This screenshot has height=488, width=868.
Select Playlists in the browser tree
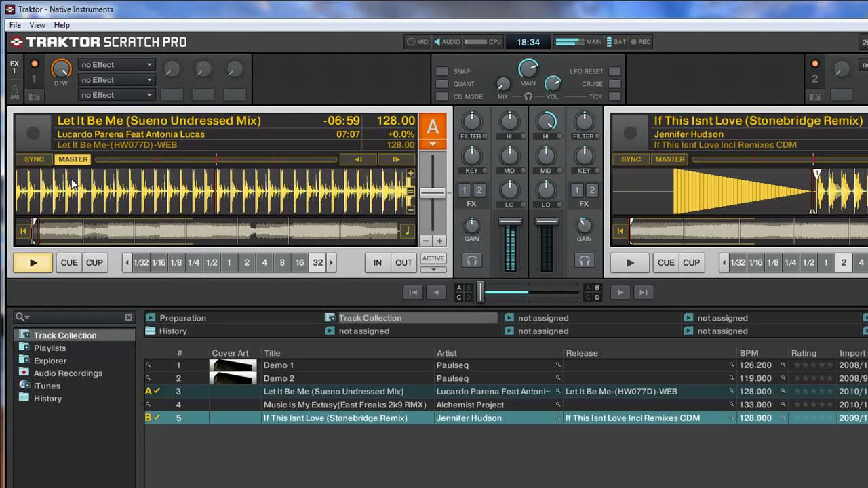(x=50, y=348)
